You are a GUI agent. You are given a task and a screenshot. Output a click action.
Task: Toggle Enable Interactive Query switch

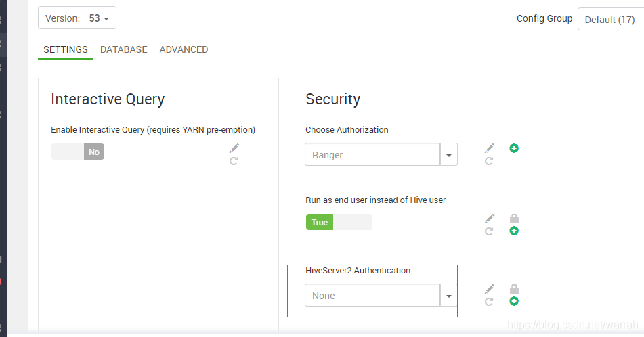coord(78,152)
